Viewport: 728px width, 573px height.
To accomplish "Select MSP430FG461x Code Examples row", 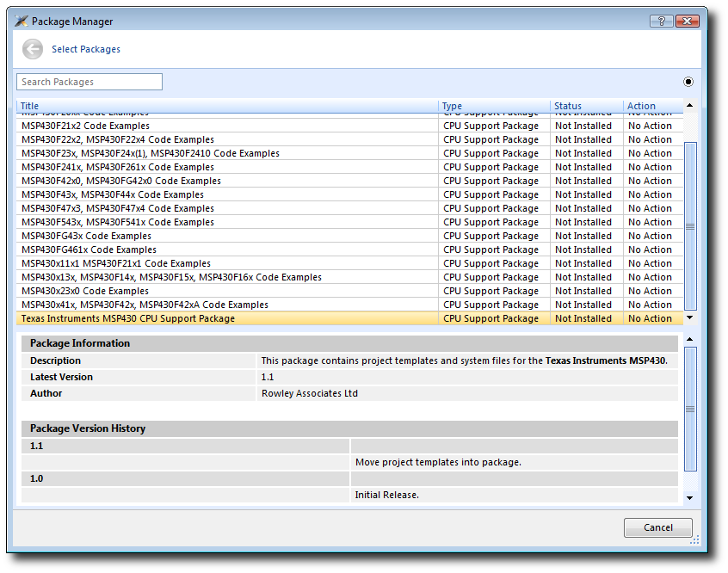I will pos(89,250).
